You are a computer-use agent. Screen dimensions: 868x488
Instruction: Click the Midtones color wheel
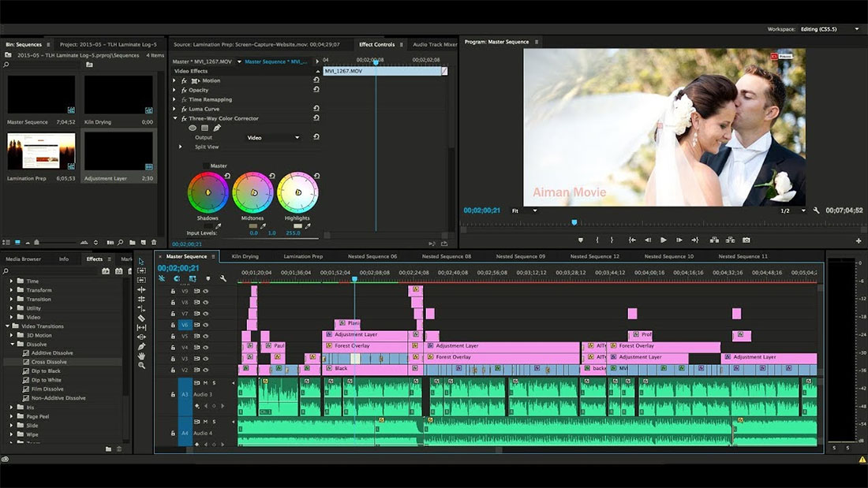coord(253,192)
